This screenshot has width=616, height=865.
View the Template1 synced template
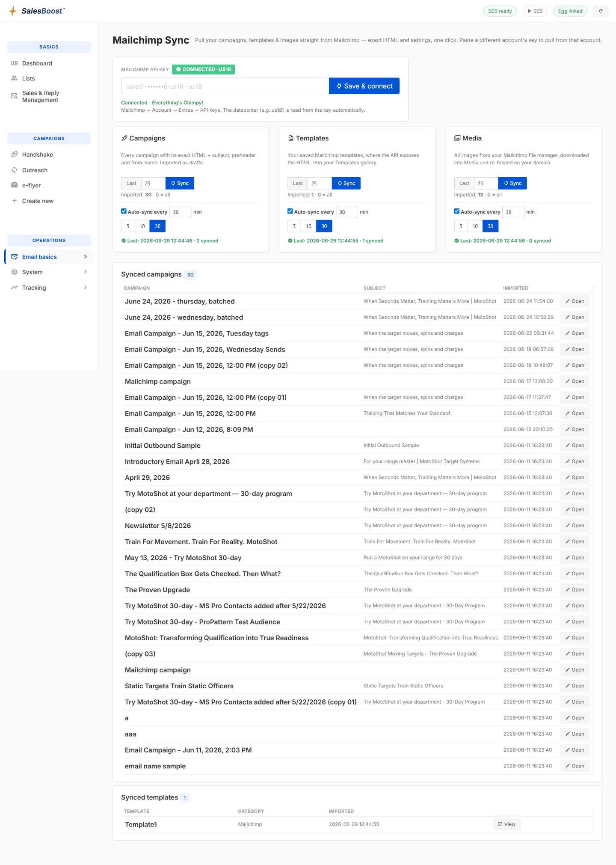click(507, 824)
